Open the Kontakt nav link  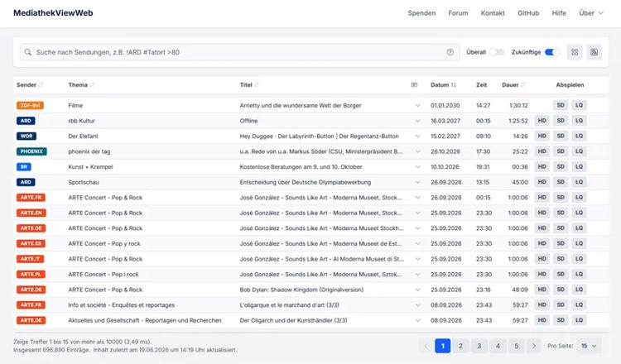[x=493, y=13]
